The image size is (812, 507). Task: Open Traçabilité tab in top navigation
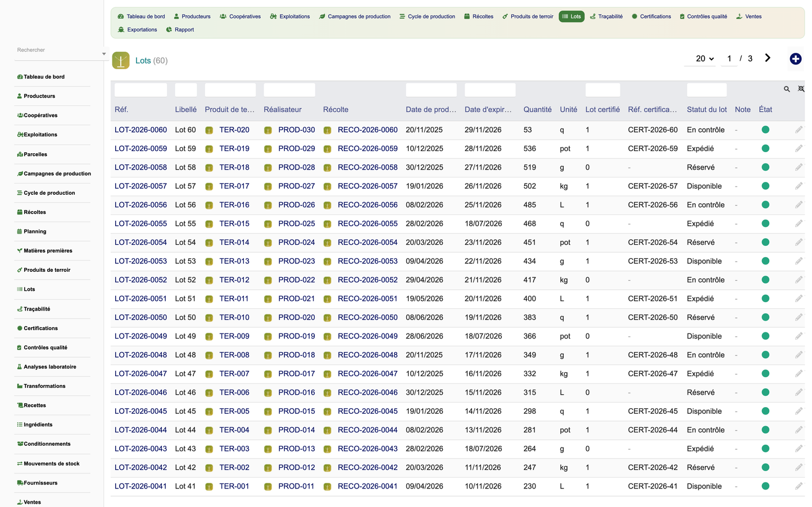pos(606,16)
